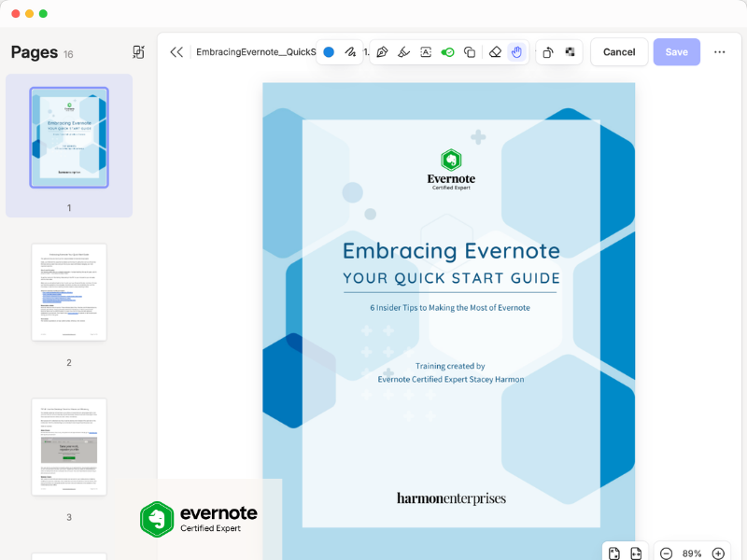Click the "Embracing Evernote" title on the page
Viewport: 747px width, 560px height.
click(x=451, y=251)
